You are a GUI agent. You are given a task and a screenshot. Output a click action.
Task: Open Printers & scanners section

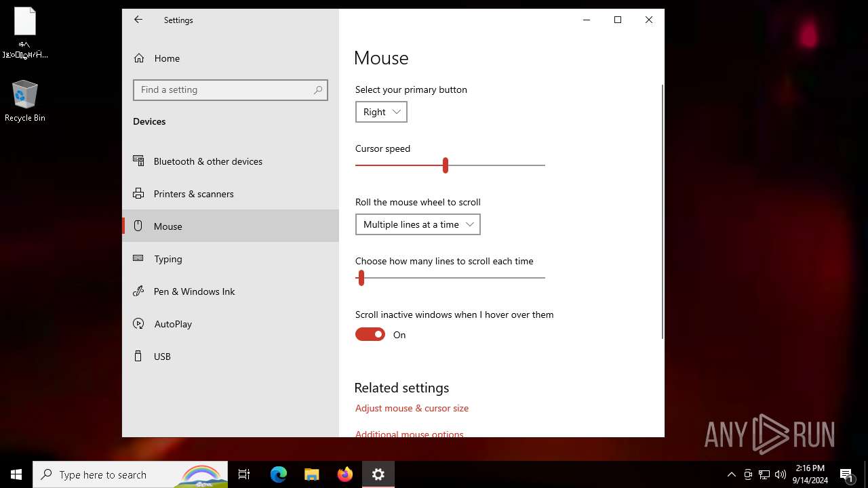pos(231,194)
